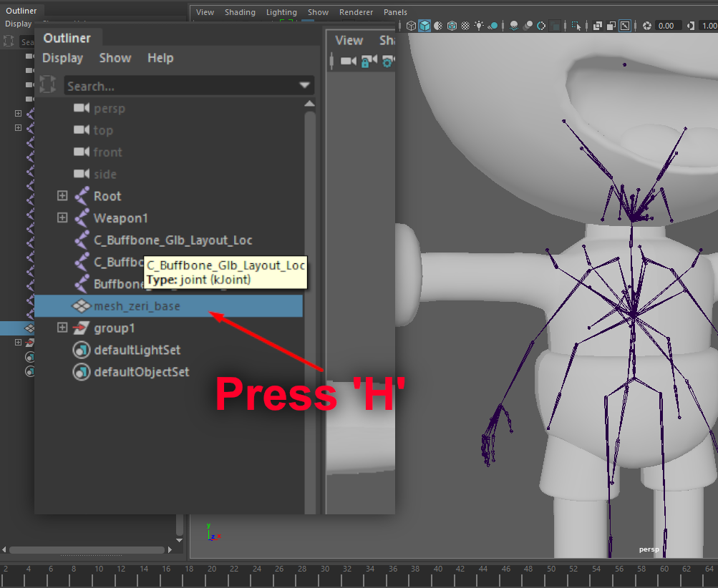Click the Isolate Select icon
The height and width of the screenshot is (588, 718).
coord(576,26)
